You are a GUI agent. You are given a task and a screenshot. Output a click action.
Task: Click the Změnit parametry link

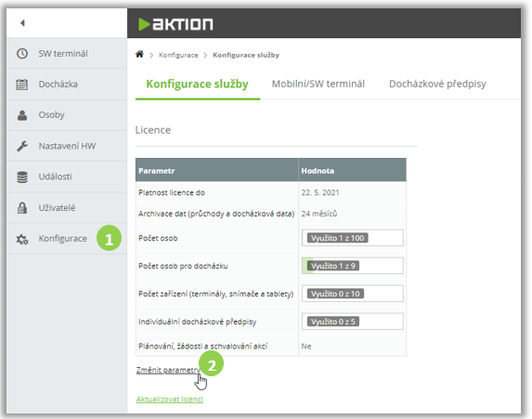pos(168,370)
